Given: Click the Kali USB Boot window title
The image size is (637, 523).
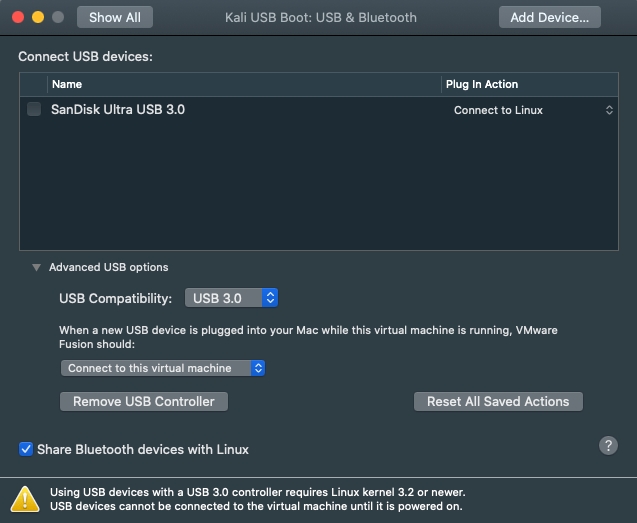Looking at the screenshot, I should (x=321, y=17).
